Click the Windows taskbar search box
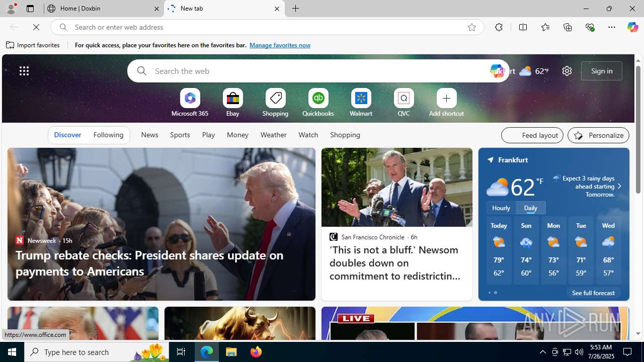 pos(96,352)
